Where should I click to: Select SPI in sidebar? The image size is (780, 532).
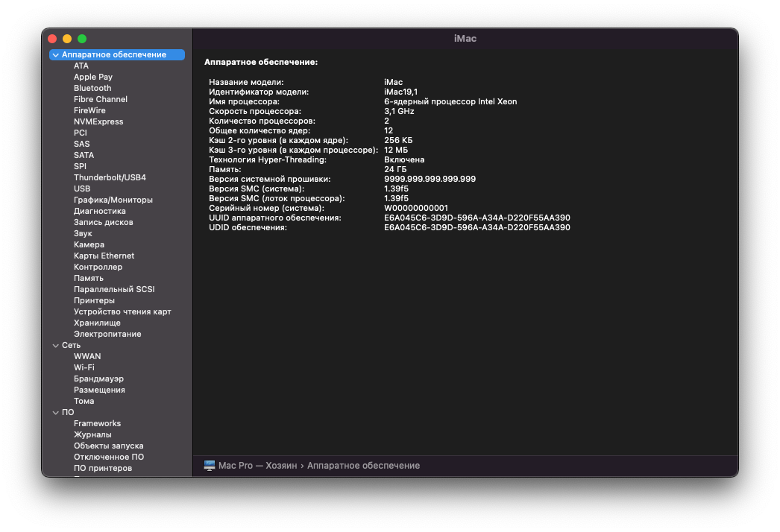(x=80, y=167)
